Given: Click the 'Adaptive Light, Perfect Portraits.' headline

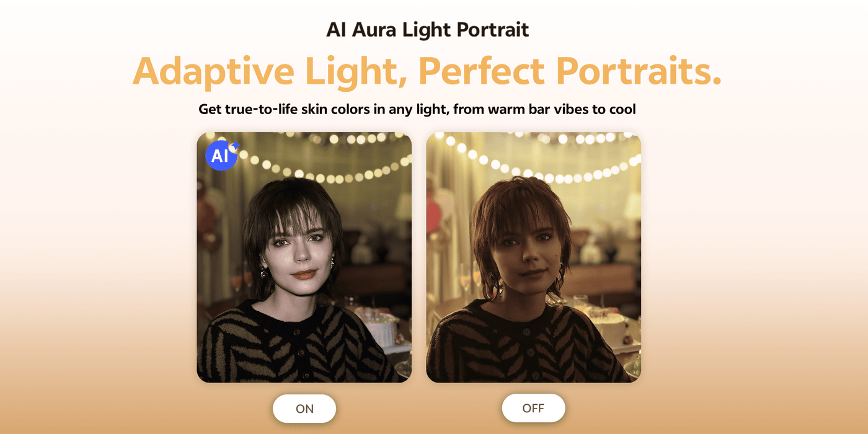Looking at the screenshot, I should coord(427,71).
